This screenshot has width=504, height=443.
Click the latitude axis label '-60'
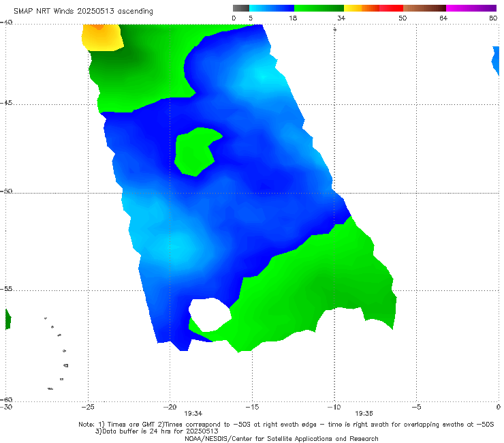click(6, 399)
